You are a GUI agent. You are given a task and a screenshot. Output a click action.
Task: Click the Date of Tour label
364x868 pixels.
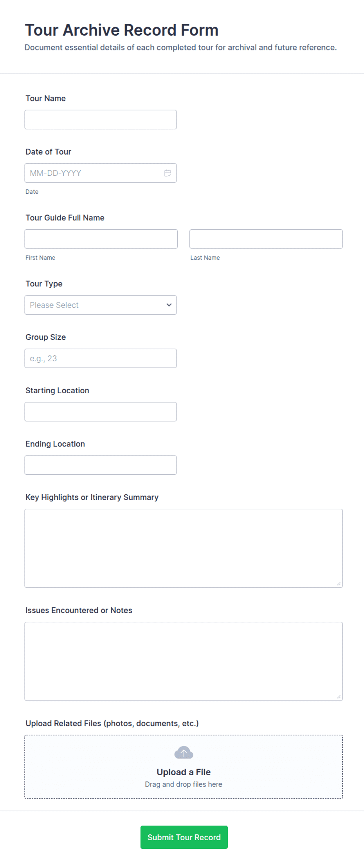48,152
